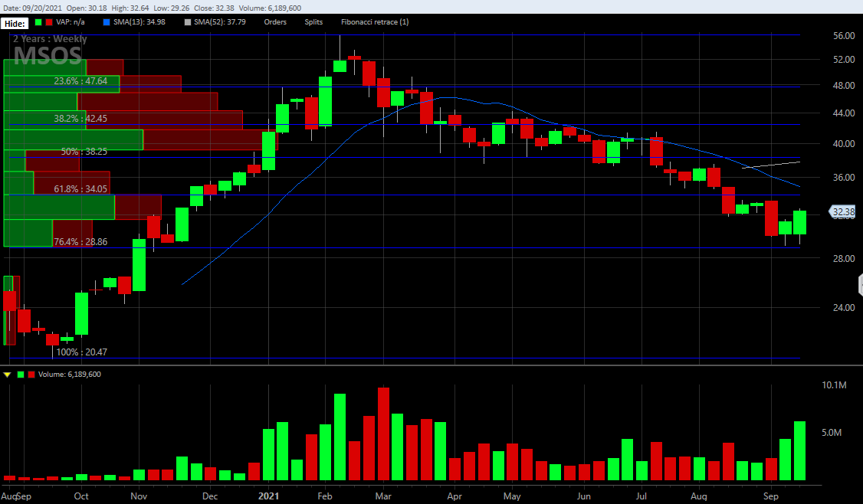
Task: Click the Hide: button in the legend
Action: tap(15, 23)
